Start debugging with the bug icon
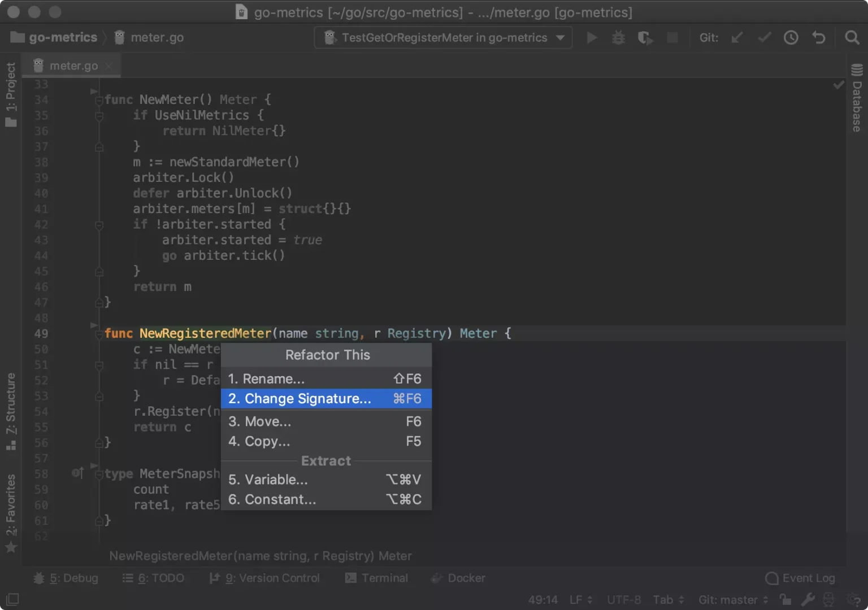This screenshot has height=610, width=868. pyautogui.click(x=619, y=38)
